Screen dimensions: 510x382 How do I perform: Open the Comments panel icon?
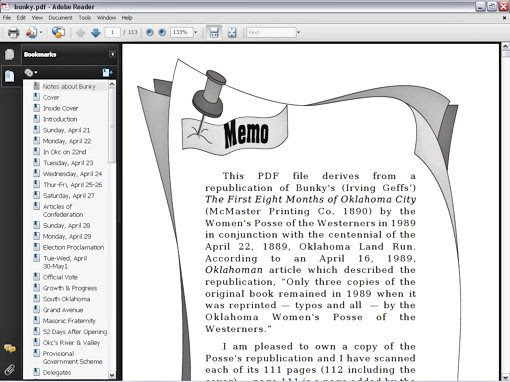10,349
